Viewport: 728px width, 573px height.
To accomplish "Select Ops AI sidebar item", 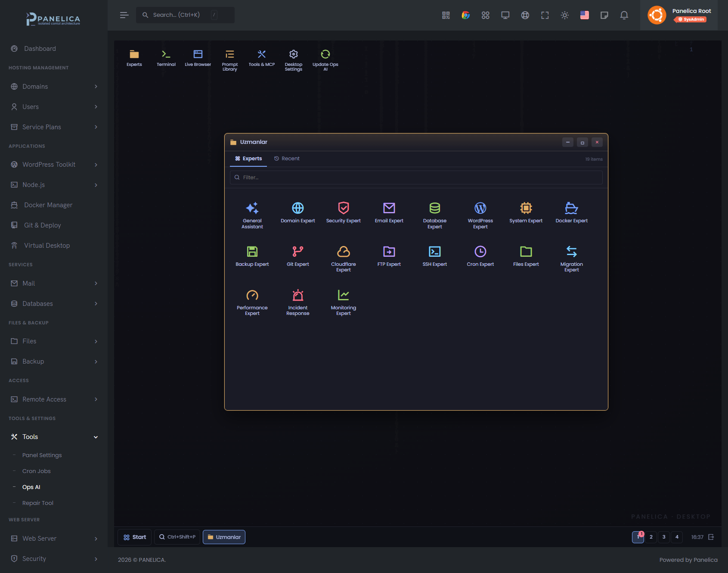I will click(x=31, y=487).
